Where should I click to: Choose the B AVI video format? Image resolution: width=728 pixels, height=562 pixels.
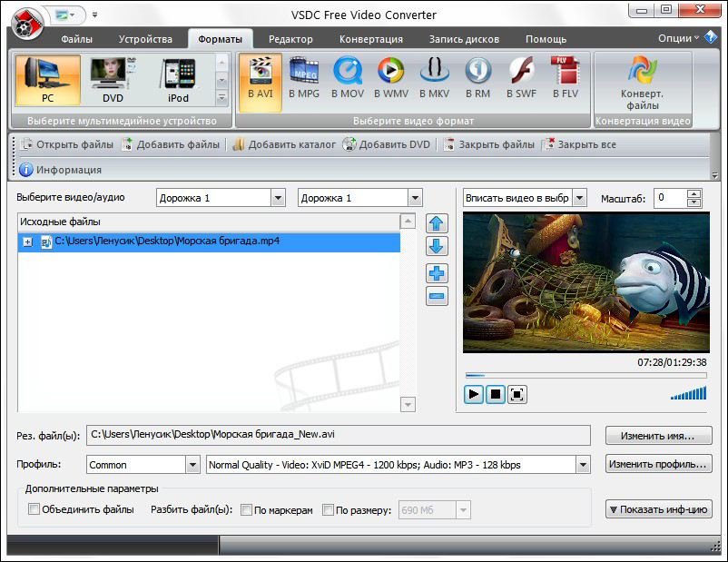pos(261,82)
